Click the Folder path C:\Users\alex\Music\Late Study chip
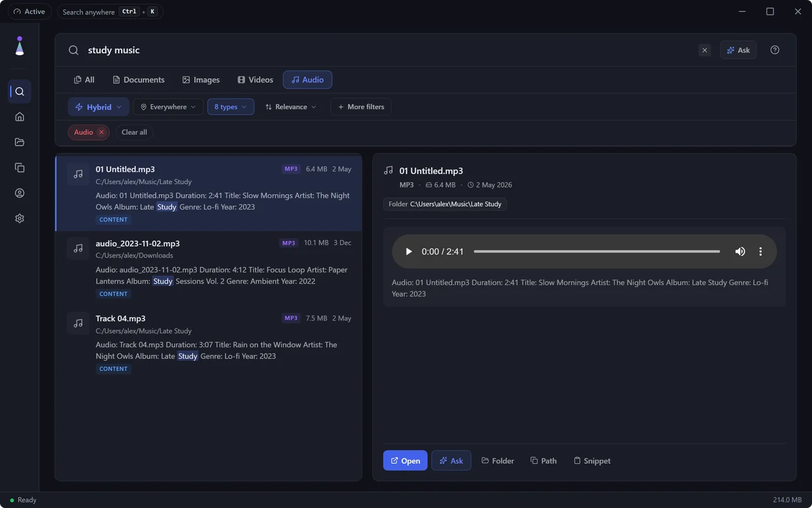Viewport: 812px width, 508px height. point(445,204)
